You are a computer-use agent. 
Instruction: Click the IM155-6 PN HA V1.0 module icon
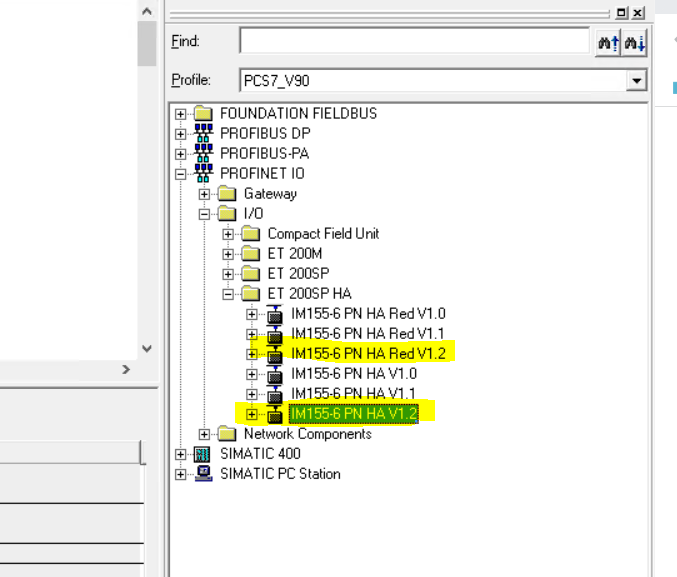coord(275,374)
